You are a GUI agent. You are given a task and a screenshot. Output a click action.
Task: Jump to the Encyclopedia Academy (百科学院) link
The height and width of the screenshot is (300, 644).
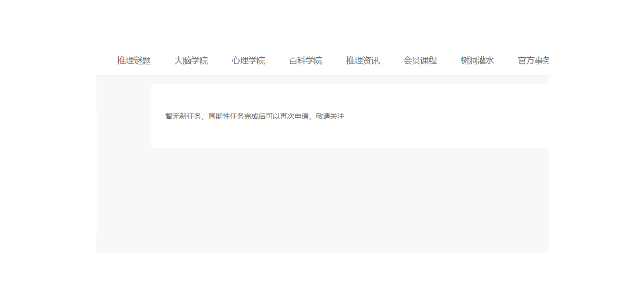(305, 61)
